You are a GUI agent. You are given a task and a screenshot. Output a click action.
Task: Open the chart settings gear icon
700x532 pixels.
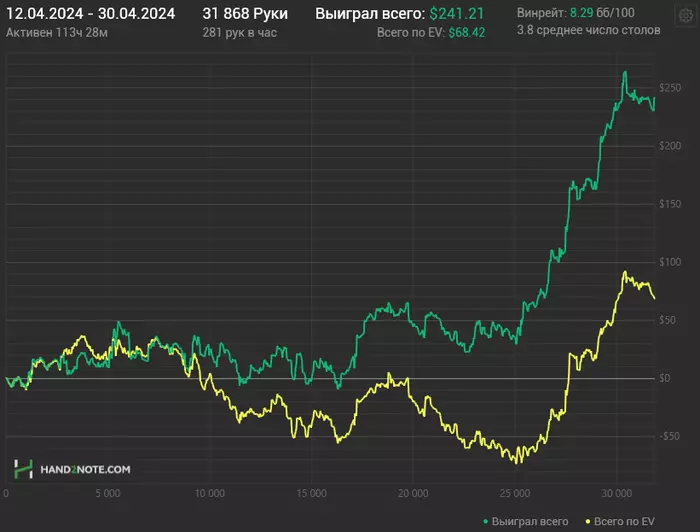[686, 16]
